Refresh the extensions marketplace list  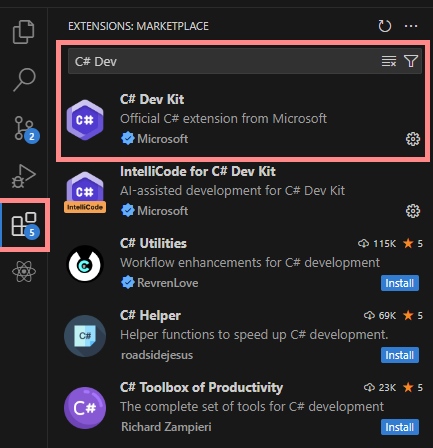[385, 26]
